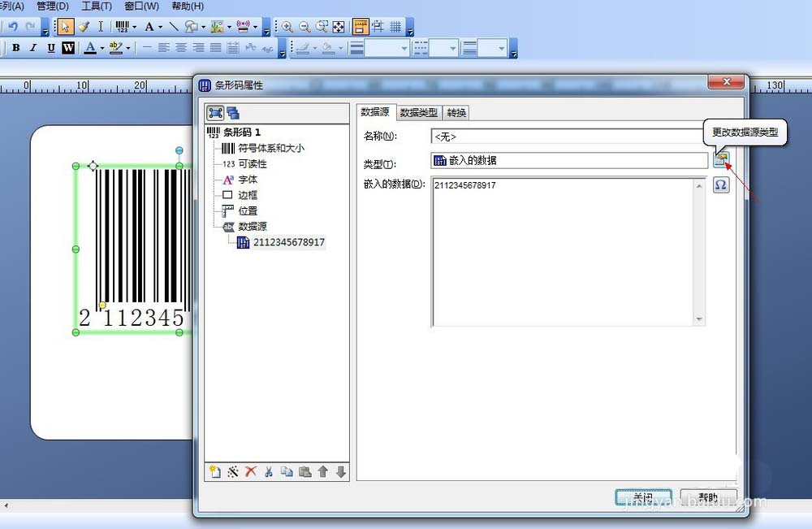Click the shapes tool icon
The image size is (812, 529).
191,27
